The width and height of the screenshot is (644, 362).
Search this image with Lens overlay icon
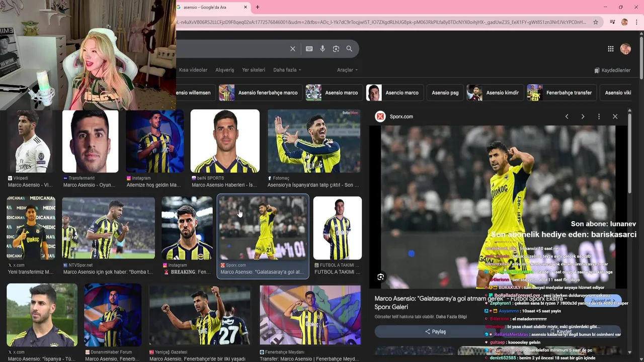[380, 277]
